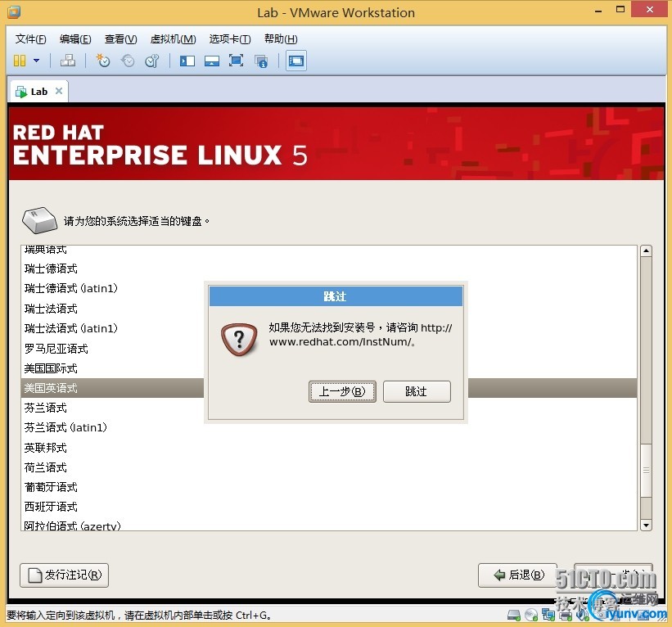The height and width of the screenshot is (627, 672).
Task: Select 瑞士德语式 (latin1) keyboard layout
Action: (x=329, y=288)
